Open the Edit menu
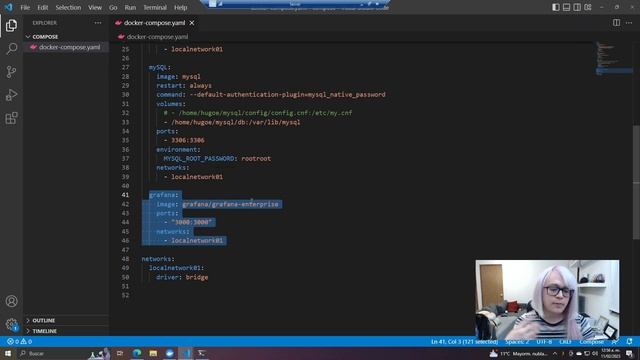The width and height of the screenshot is (640, 360). coord(42,7)
